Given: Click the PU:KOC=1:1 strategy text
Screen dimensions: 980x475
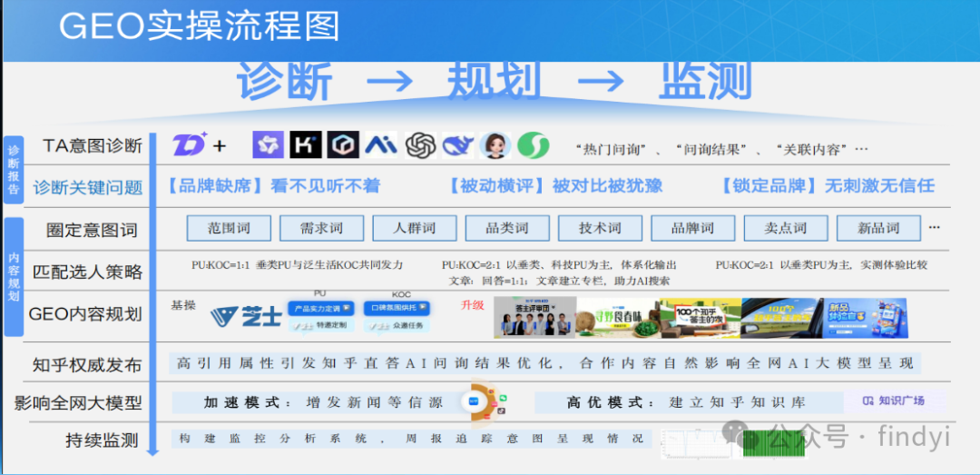Looking at the screenshot, I should click(297, 264).
